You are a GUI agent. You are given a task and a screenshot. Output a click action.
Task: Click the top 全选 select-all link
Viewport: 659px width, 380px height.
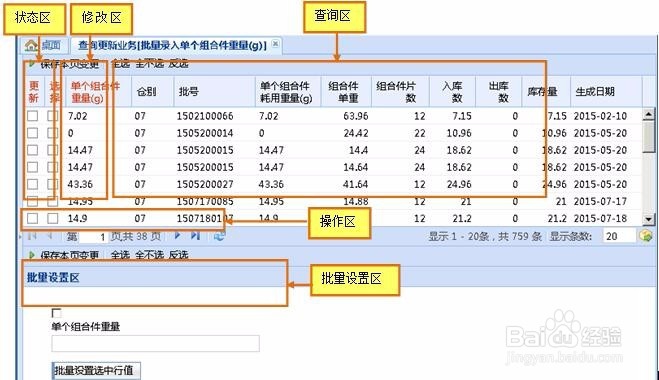pyautogui.click(x=121, y=64)
